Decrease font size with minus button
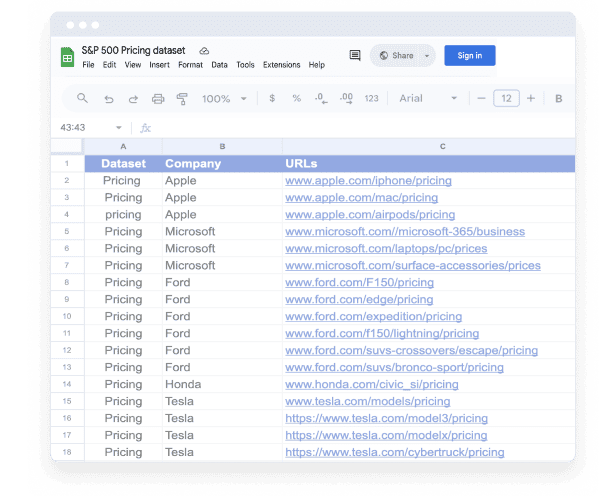This screenshot has height=497, width=615. (x=481, y=98)
